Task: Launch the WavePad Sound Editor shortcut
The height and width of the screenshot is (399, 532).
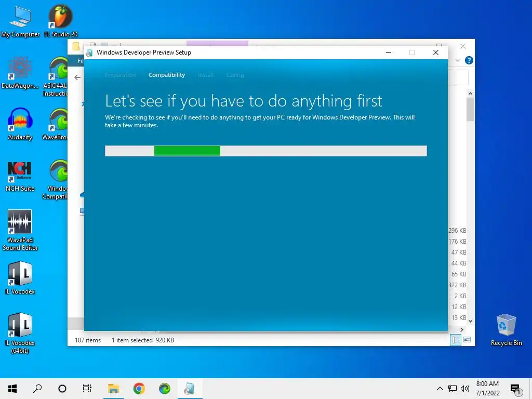Action: pyautogui.click(x=20, y=230)
